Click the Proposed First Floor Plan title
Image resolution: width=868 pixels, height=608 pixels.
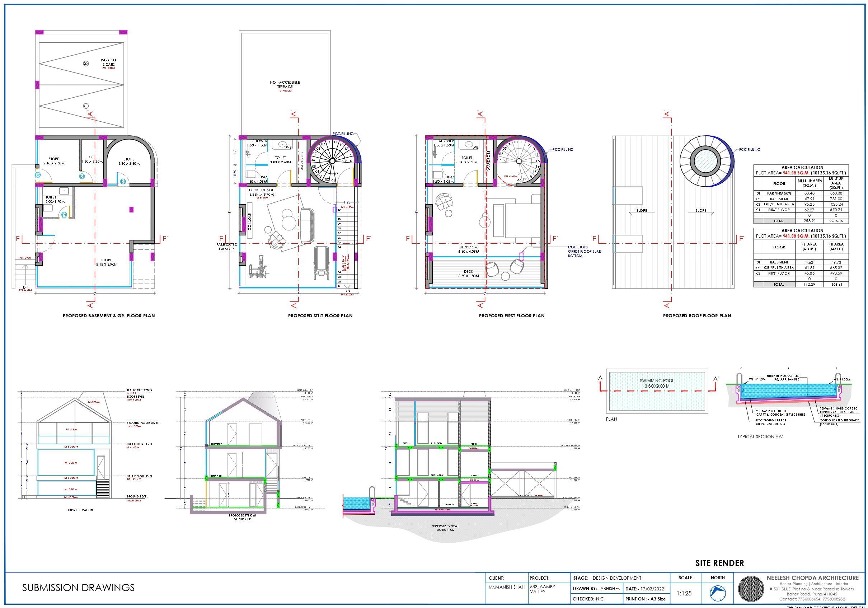coord(511,315)
